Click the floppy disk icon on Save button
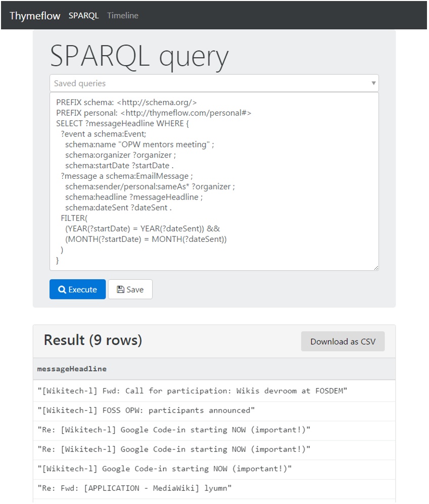 tap(120, 289)
